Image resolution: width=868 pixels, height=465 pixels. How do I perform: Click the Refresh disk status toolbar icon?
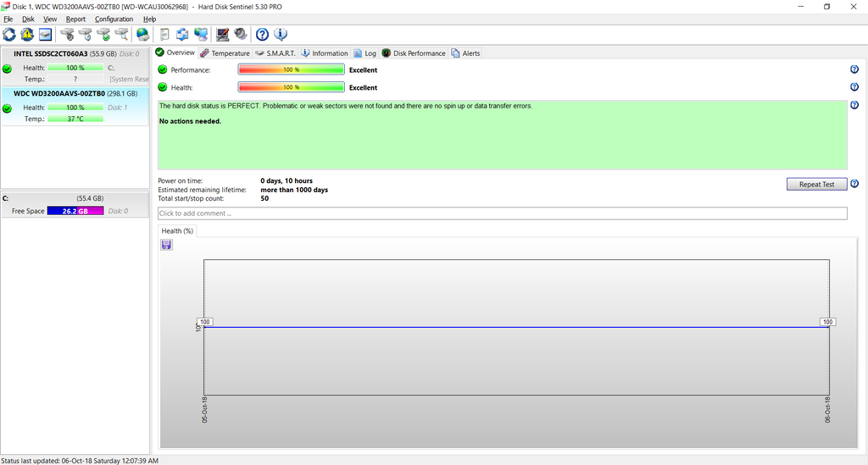tap(9, 34)
